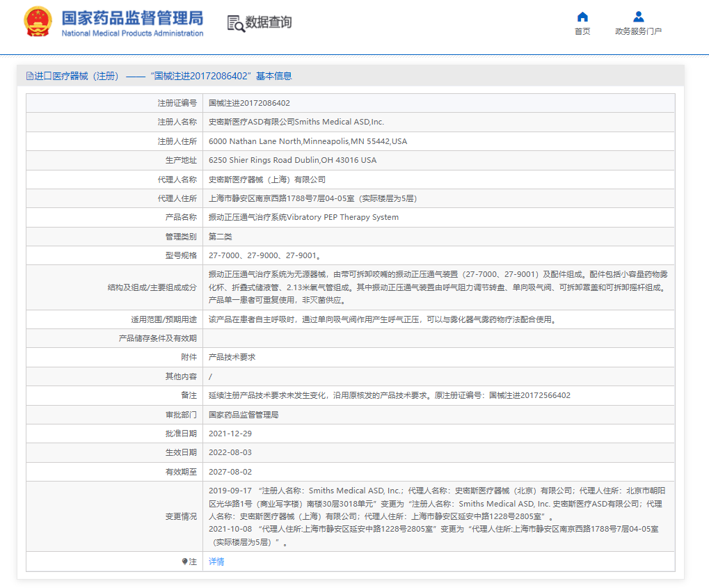Select model numbers 27-7000、27-9000、27-9001

coord(264,255)
